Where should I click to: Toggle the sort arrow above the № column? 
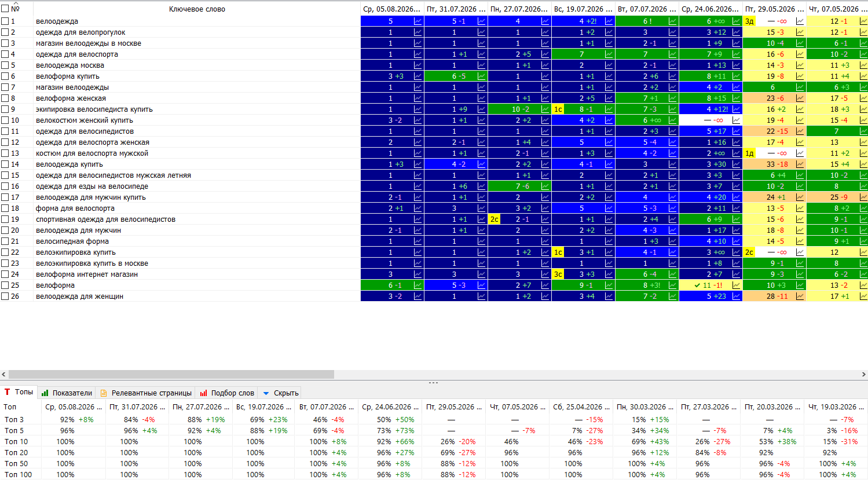[x=16, y=3]
